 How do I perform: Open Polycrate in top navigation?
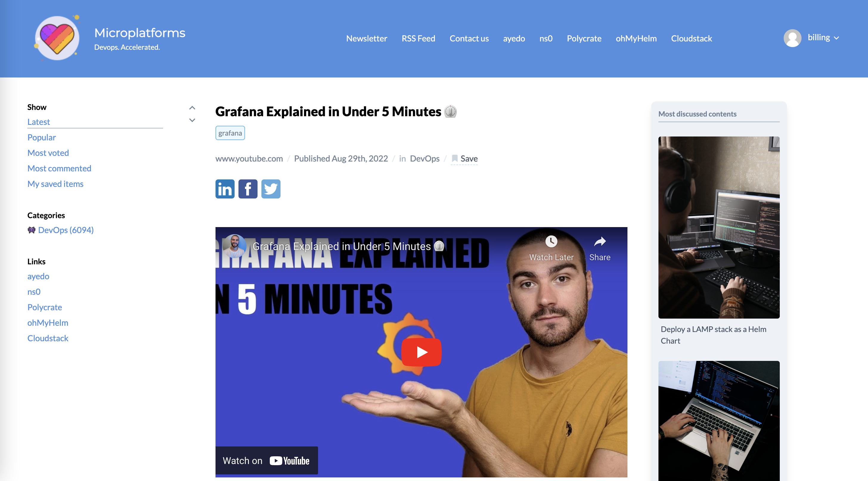click(584, 38)
